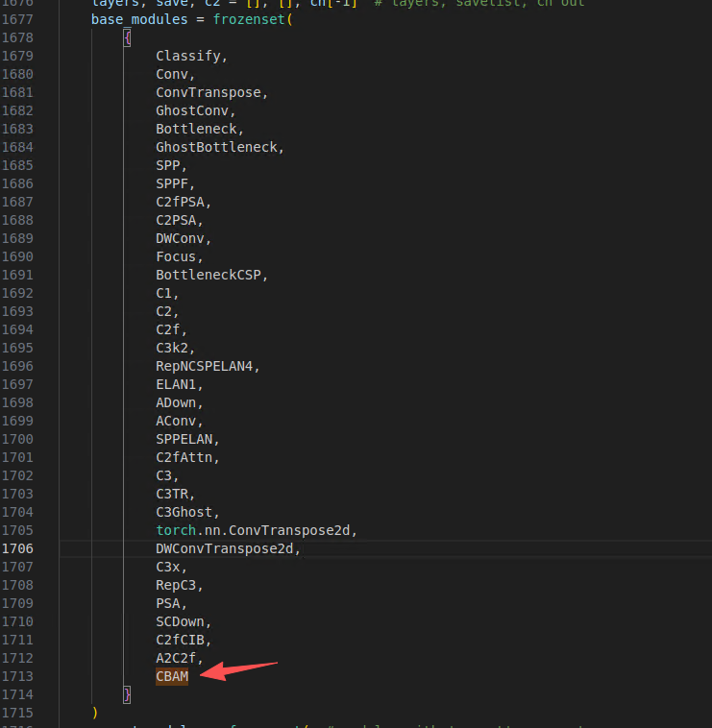
Task: Select the GhostConv entry
Action: pyautogui.click(x=192, y=110)
